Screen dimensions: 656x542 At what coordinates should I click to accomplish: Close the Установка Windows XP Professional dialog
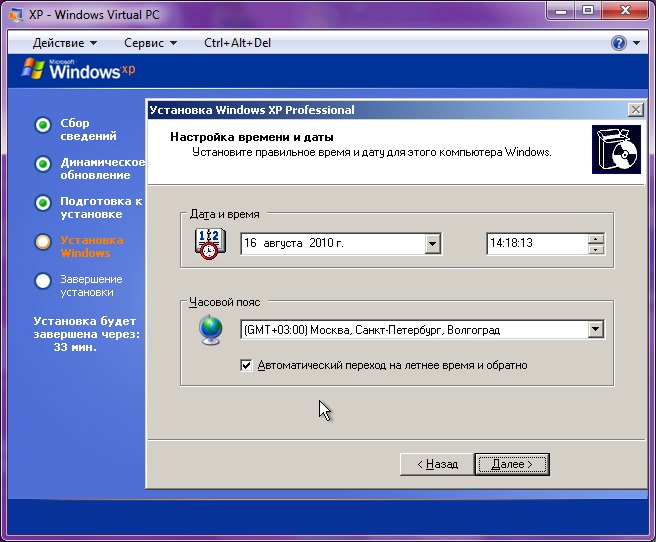click(636, 110)
